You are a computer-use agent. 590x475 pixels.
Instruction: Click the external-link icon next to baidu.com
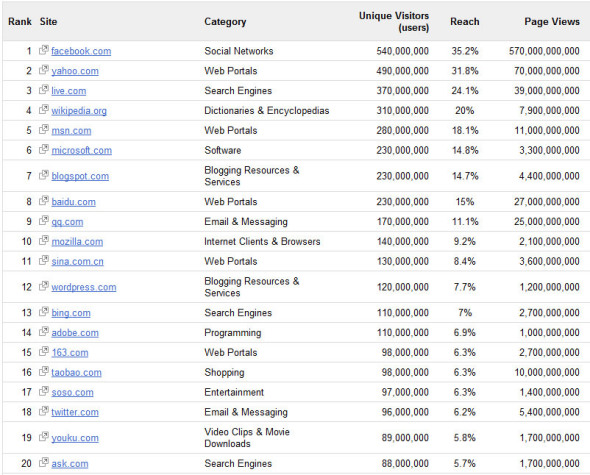[44, 201]
